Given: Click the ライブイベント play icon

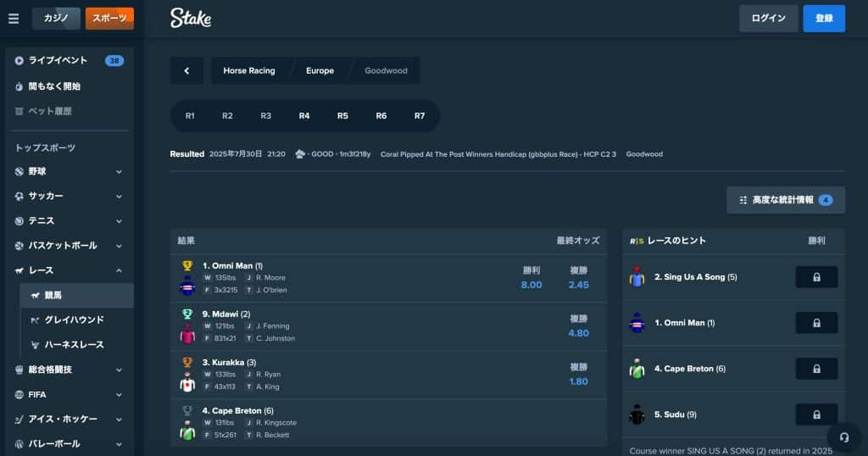Looking at the screenshot, I should (x=19, y=60).
